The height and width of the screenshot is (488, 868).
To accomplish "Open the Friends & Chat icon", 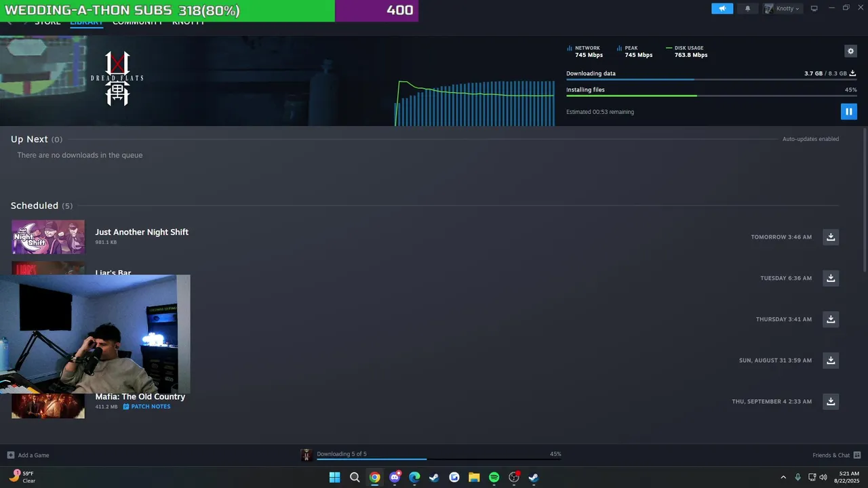I will click(x=857, y=455).
